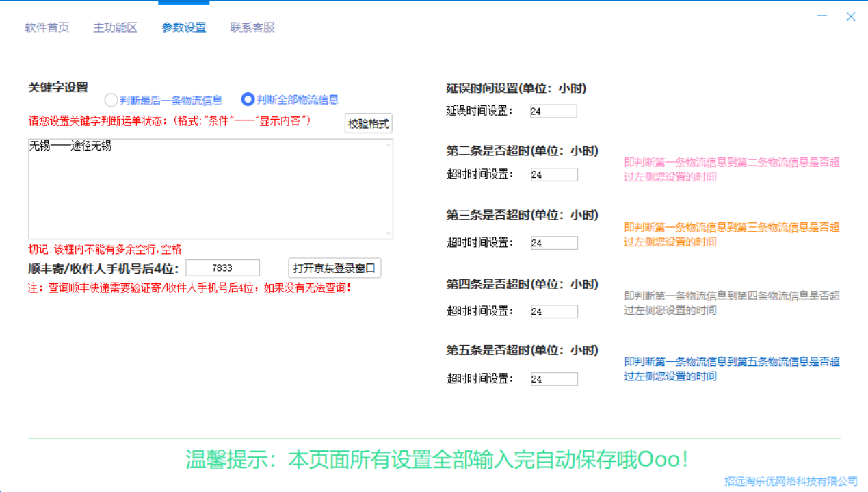Select 判断最后一条物流信息 radio option
Screen dimensions: 868x492
[x=111, y=101]
